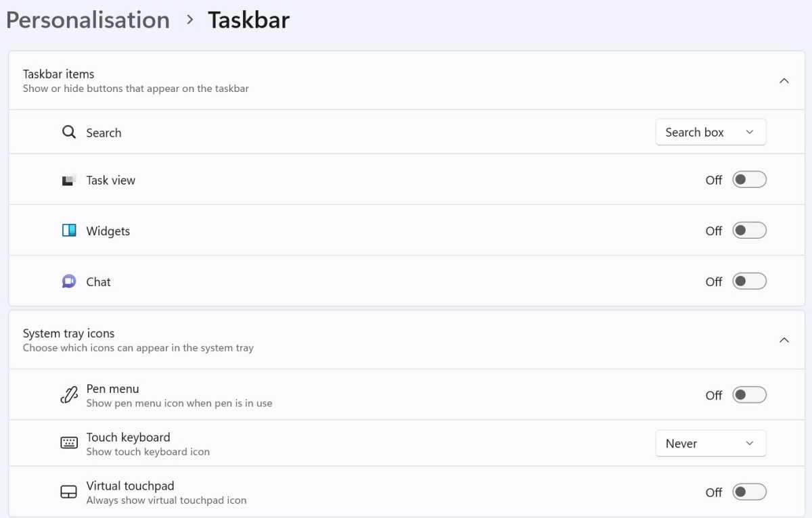Collapse the System tray icons section
The width and height of the screenshot is (812, 518).
coord(784,340)
